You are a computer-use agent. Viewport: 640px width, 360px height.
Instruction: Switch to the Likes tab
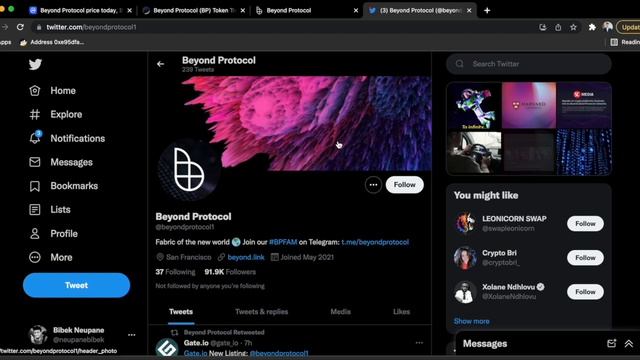(x=401, y=312)
